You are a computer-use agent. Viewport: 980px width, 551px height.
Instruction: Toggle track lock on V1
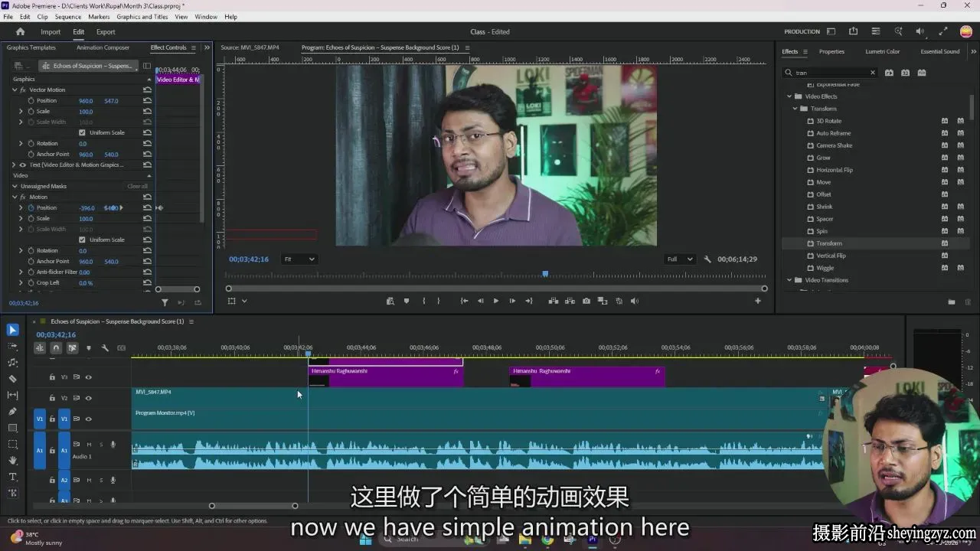pyautogui.click(x=52, y=419)
